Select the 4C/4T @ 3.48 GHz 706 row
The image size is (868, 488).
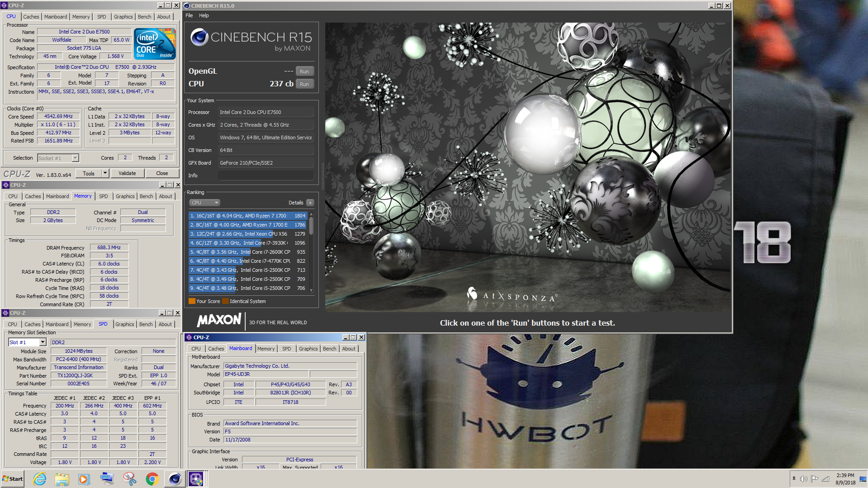(x=247, y=288)
